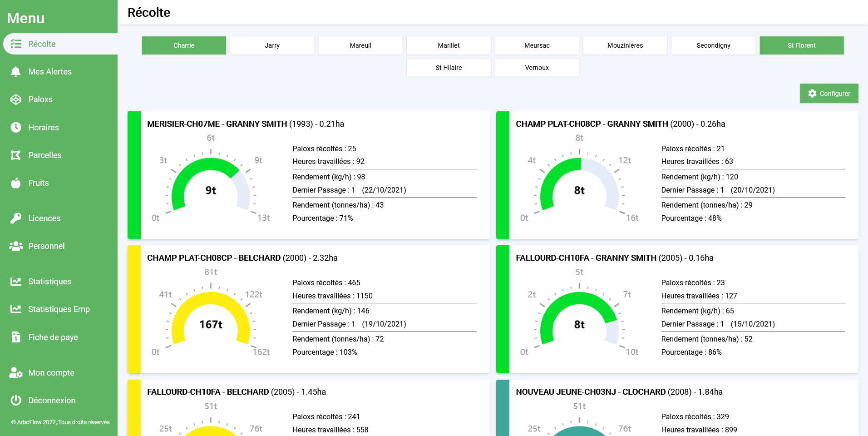
Task: Click the Fiche de paye label
Action: click(53, 337)
